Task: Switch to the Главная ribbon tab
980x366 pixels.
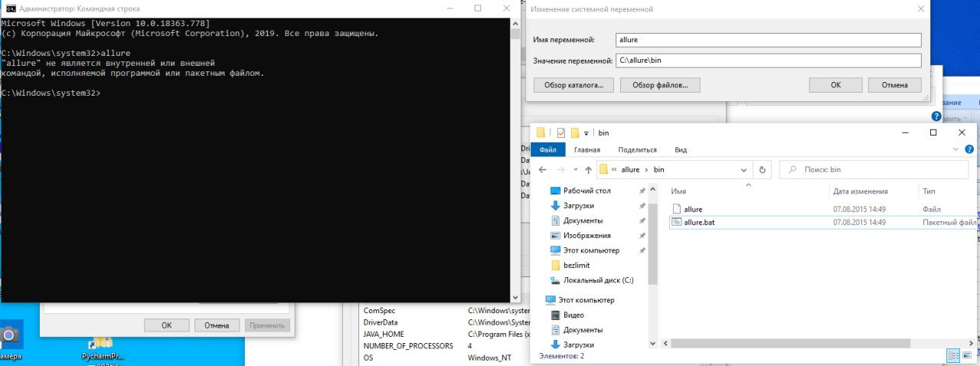Action: pos(587,150)
